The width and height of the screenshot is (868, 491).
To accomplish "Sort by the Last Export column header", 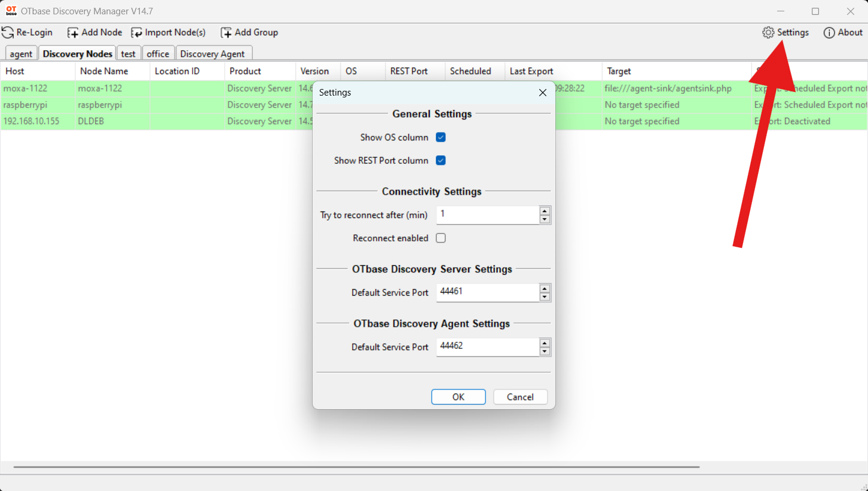I will [x=554, y=71].
